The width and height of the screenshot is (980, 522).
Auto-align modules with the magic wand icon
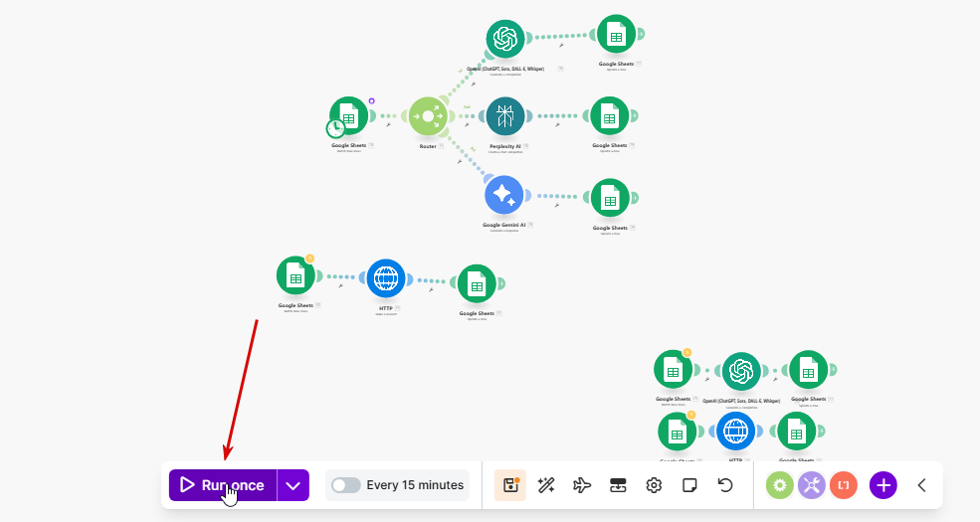coord(546,485)
